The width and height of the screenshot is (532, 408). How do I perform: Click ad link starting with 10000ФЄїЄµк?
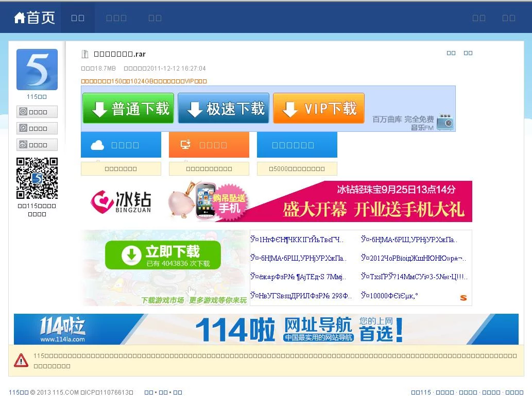coord(389,296)
